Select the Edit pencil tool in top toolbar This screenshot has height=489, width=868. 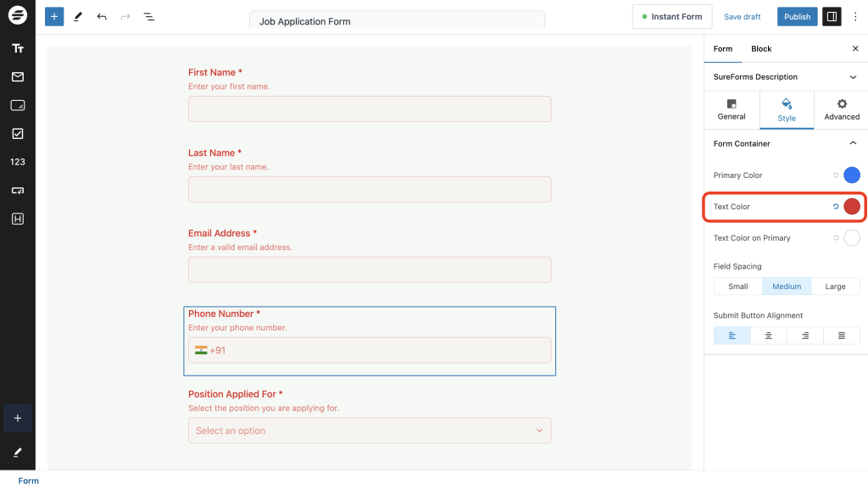pos(78,16)
